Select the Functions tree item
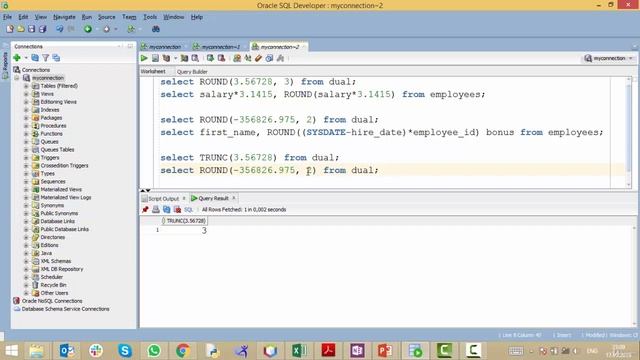Viewport: 640px width, 360px height. click(x=51, y=133)
